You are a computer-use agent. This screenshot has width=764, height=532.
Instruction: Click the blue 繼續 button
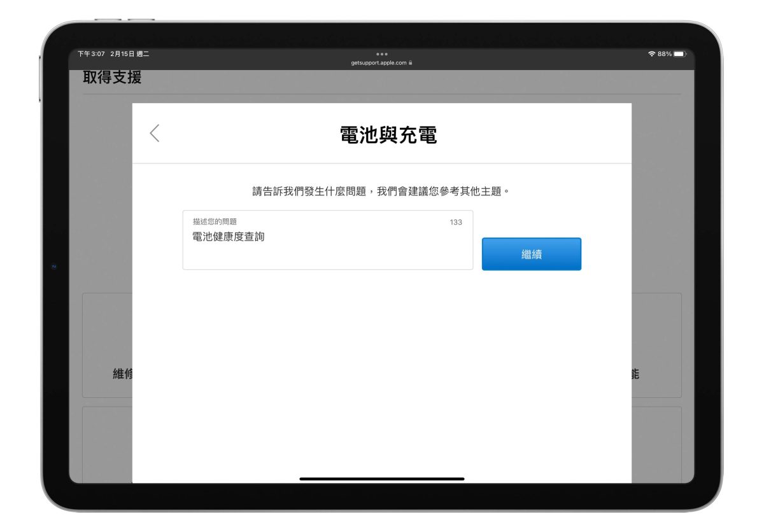532,254
